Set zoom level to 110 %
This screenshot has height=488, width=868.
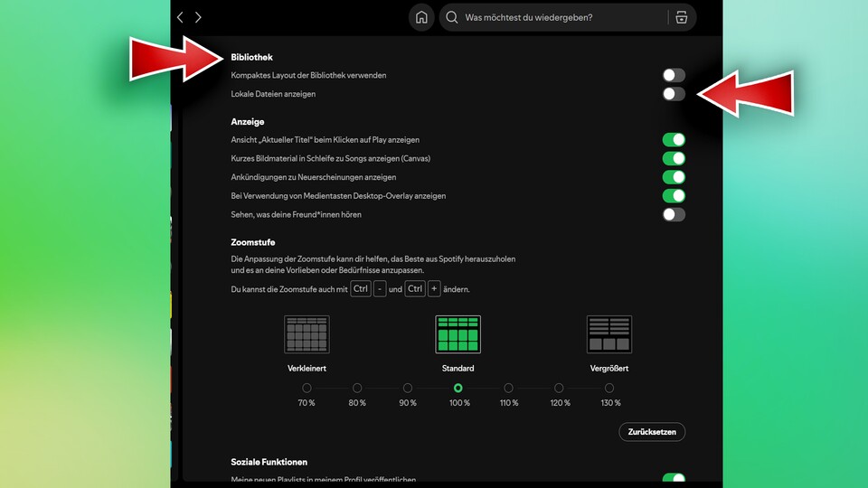[x=508, y=388]
